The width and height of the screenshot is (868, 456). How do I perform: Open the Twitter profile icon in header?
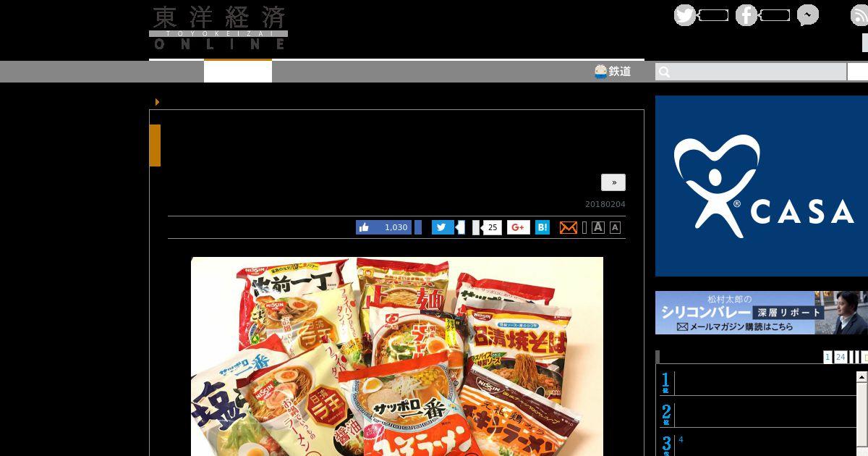(x=685, y=15)
